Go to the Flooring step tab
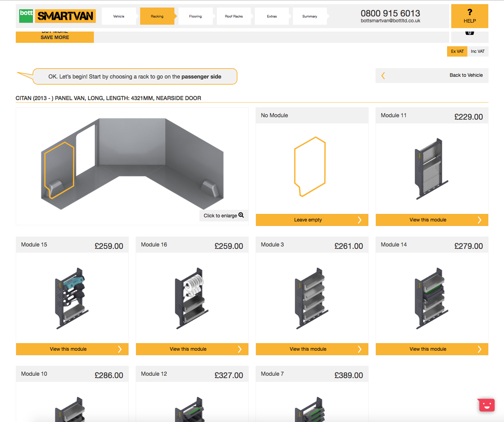Viewport: 504px width, 422px height. coord(195,16)
